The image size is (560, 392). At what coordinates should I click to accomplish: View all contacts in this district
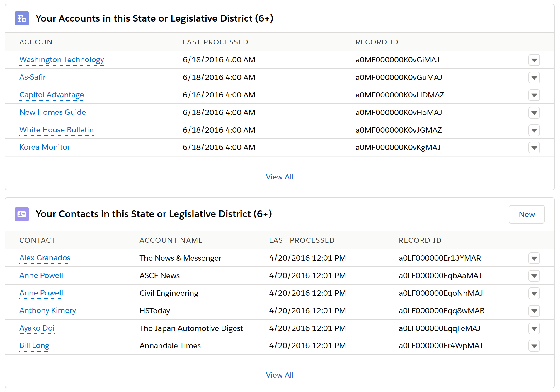point(280,375)
